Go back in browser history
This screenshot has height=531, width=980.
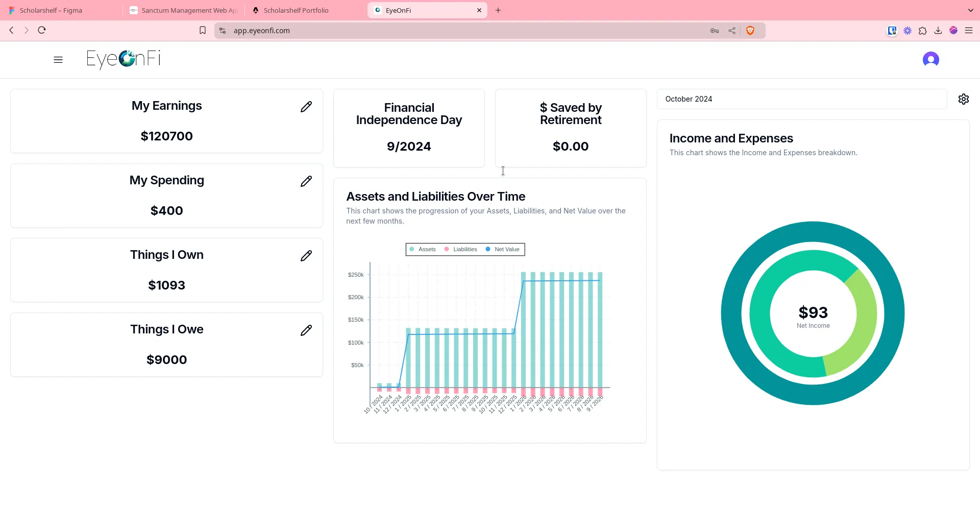click(11, 30)
